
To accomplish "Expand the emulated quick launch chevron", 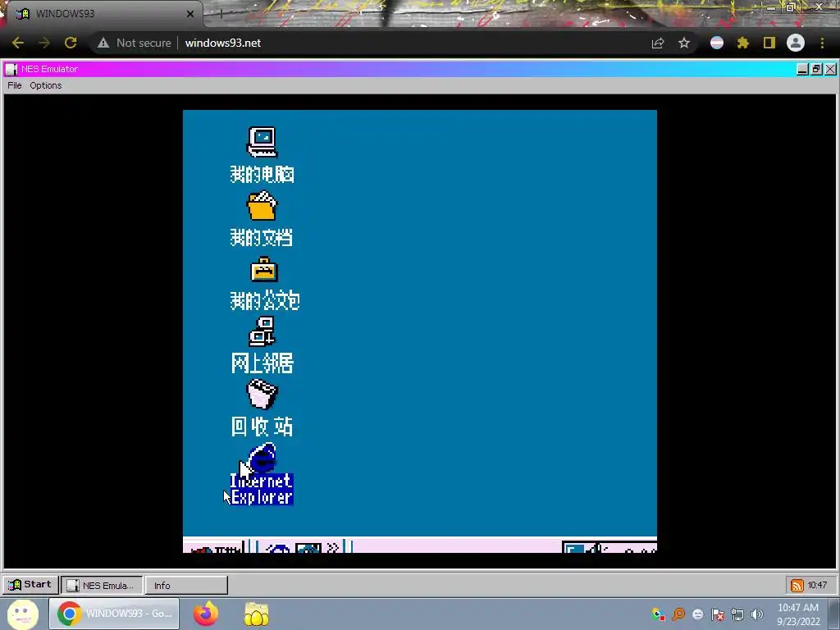I will click(x=333, y=547).
